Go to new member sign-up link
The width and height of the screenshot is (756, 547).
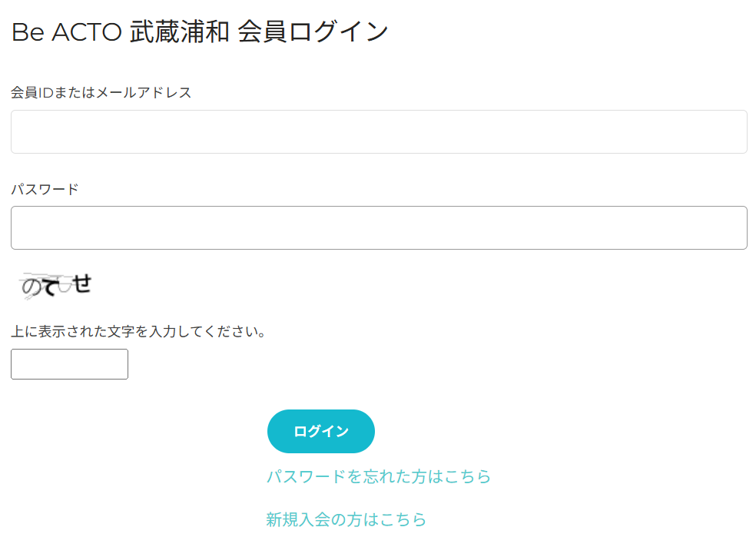click(346, 519)
